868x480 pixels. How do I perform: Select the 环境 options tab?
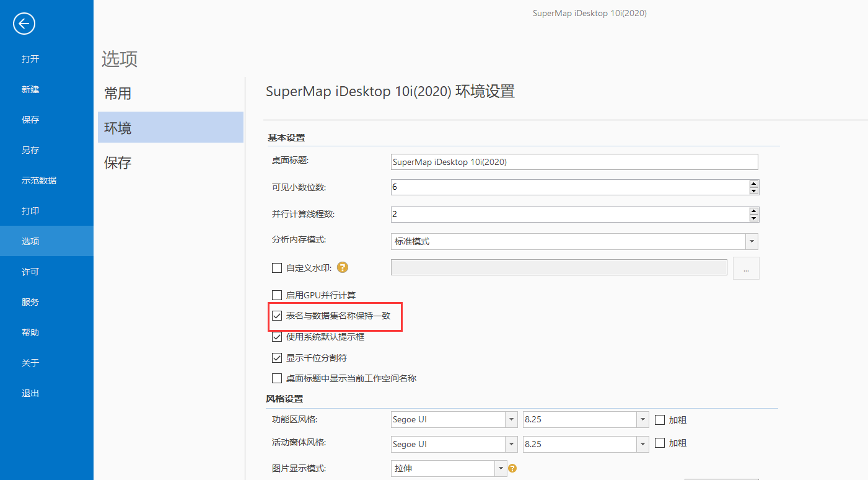170,128
